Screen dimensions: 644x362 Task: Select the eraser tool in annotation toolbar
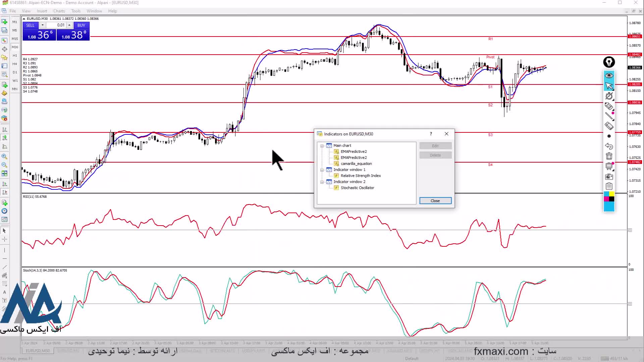(609, 126)
